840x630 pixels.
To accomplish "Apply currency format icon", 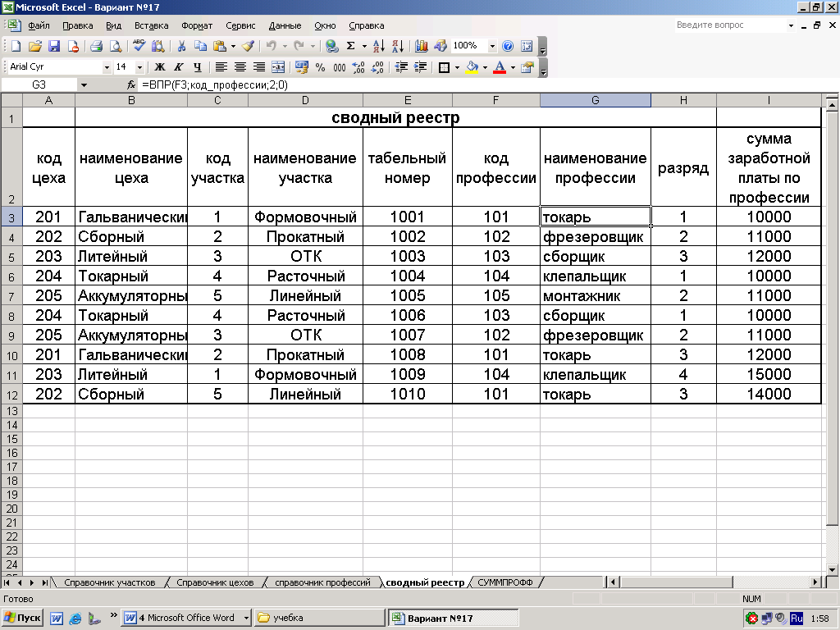I will (x=302, y=67).
